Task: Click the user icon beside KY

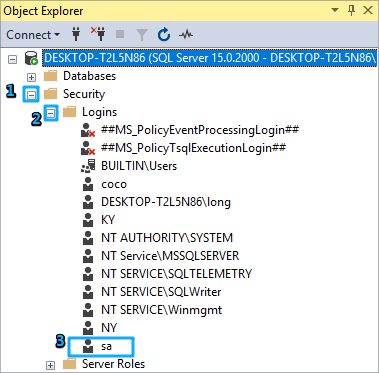Action: [x=88, y=220]
